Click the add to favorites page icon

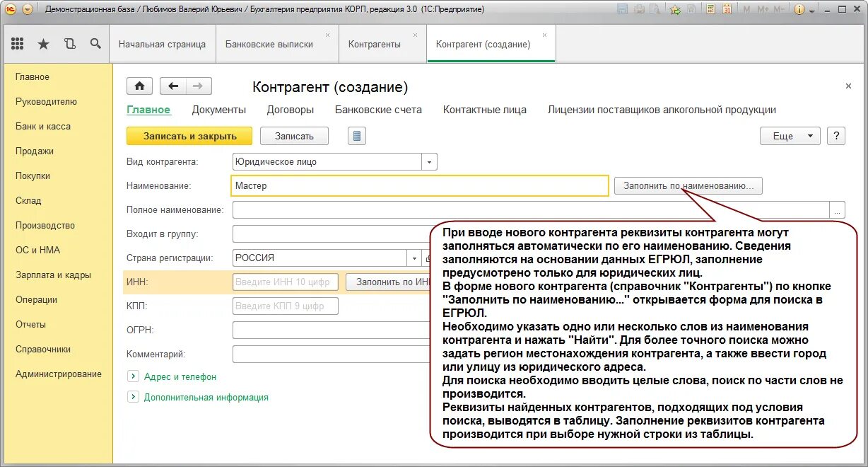pos(691,10)
